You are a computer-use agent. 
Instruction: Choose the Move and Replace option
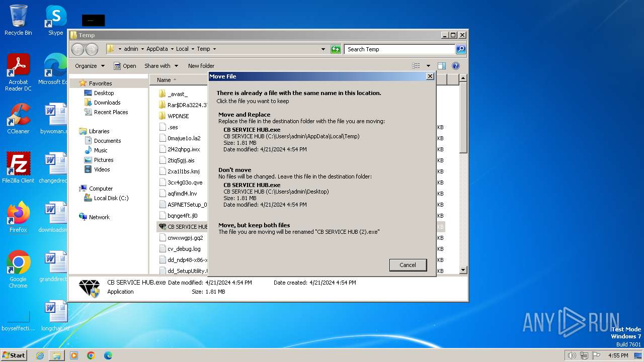[x=321, y=132]
